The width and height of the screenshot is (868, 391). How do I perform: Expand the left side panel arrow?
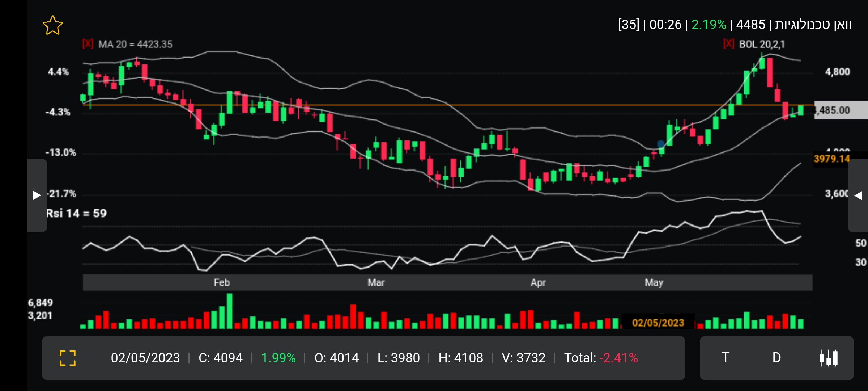[x=37, y=195]
